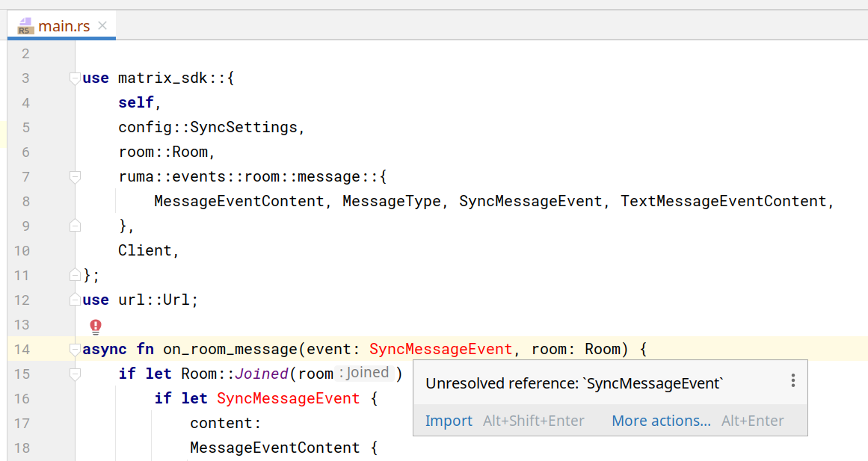Open the three-dot menu in the error tooltip
The image size is (868, 461).
792,380
